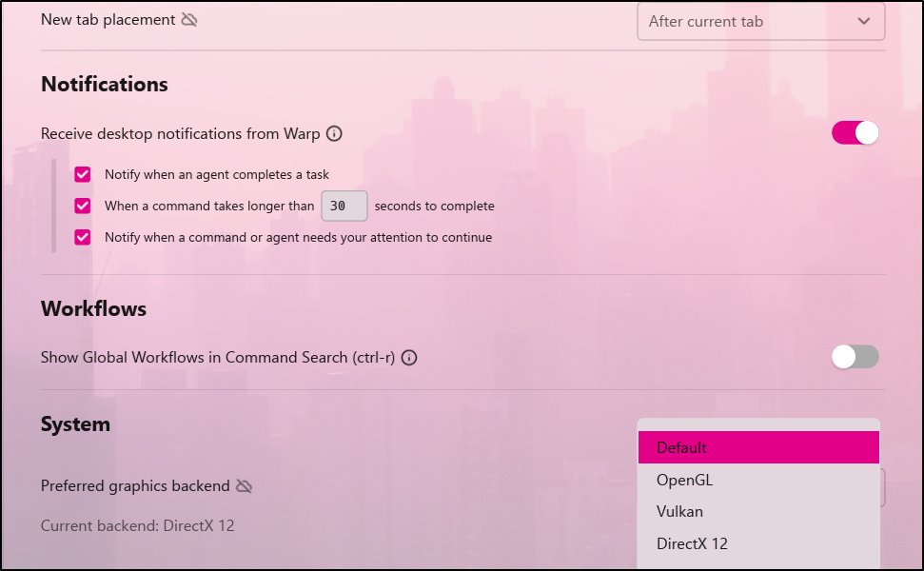Uncheck notify when agent needs your attention

83,237
